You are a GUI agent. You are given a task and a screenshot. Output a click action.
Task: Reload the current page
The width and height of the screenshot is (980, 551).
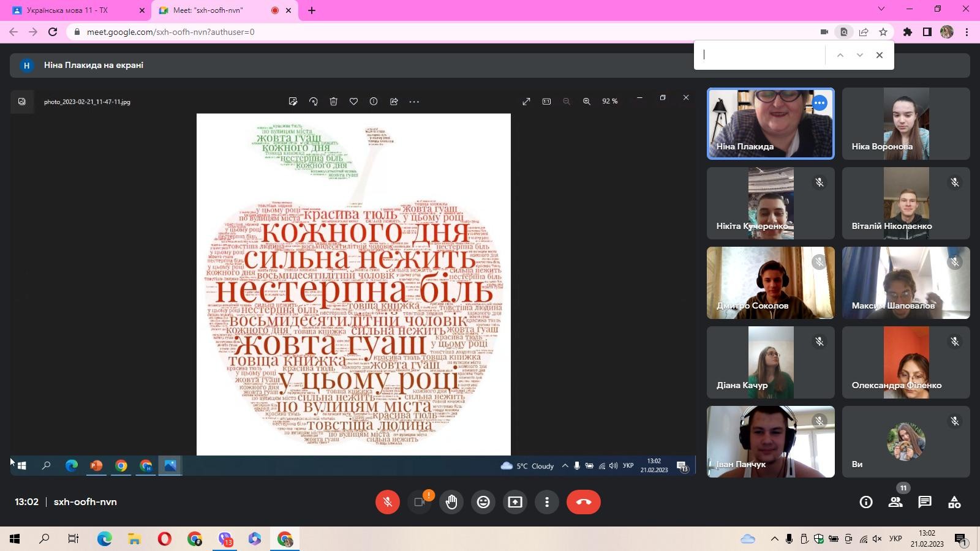pos(53,32)
